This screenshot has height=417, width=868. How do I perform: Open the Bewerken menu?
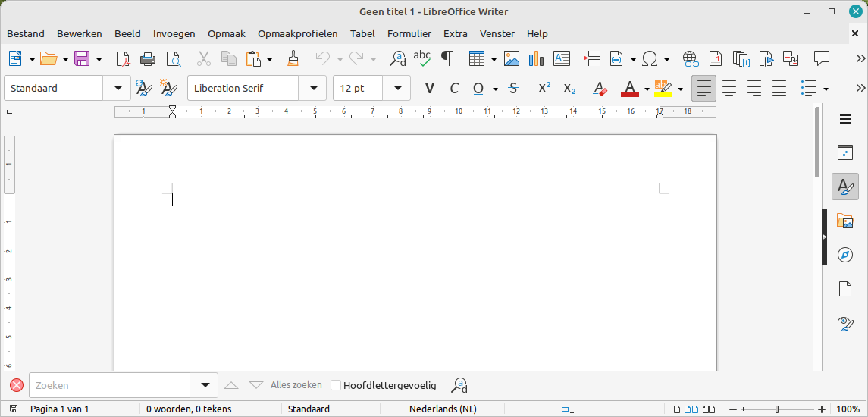tap(79, 34)
